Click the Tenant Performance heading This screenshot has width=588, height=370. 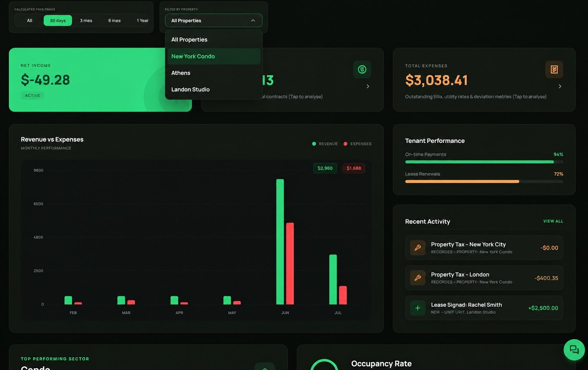tap(435, 141)
